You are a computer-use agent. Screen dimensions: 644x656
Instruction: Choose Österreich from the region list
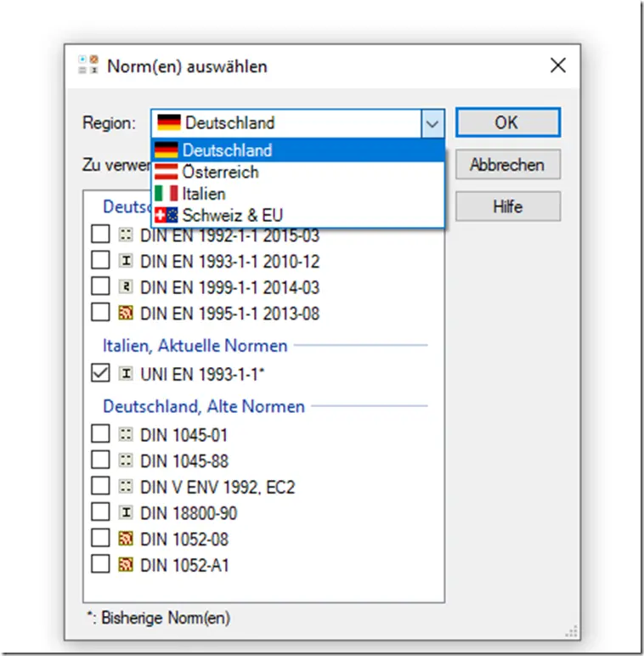point(297,172)
